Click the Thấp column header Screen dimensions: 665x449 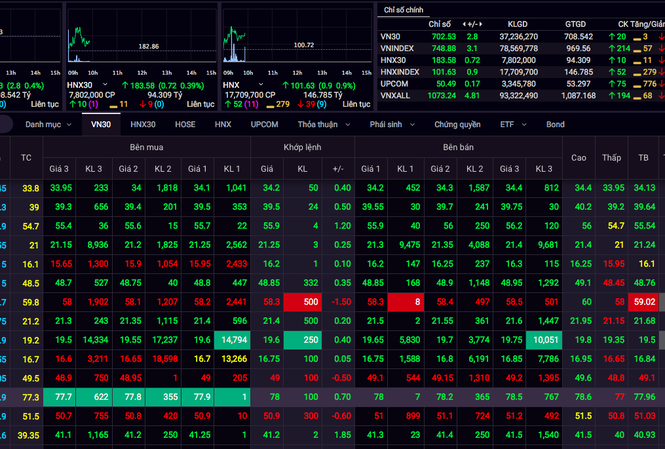[611, 158]
